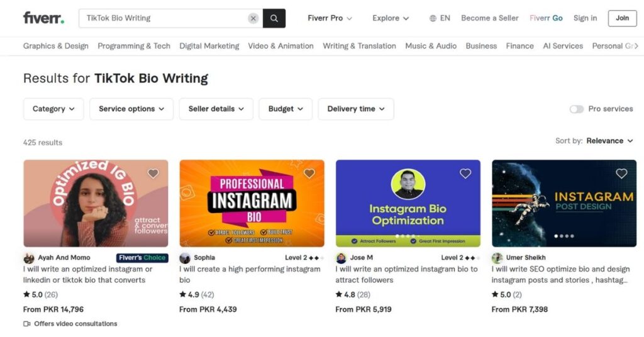644x337 pixels.
Task: Click Jose M's seller avatar
Action: click(341, 258)
